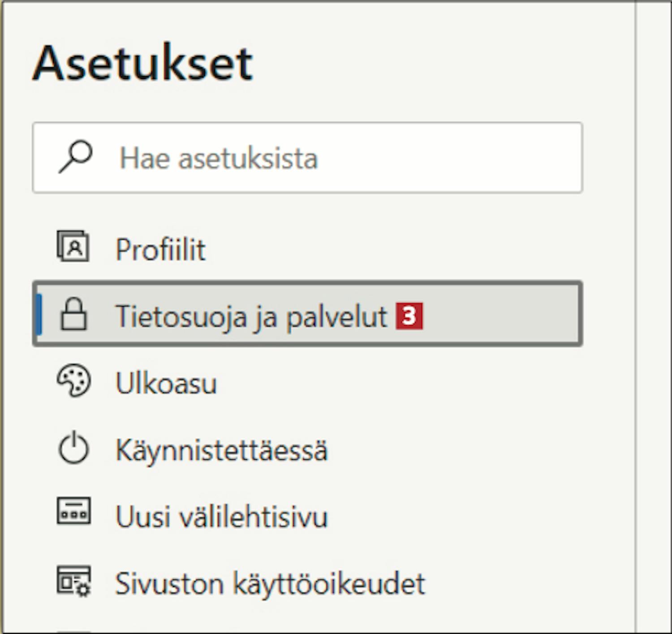This screenshot has width=672, height=634.
Task: Click the red badge showing 3
Action: point(409,316)
